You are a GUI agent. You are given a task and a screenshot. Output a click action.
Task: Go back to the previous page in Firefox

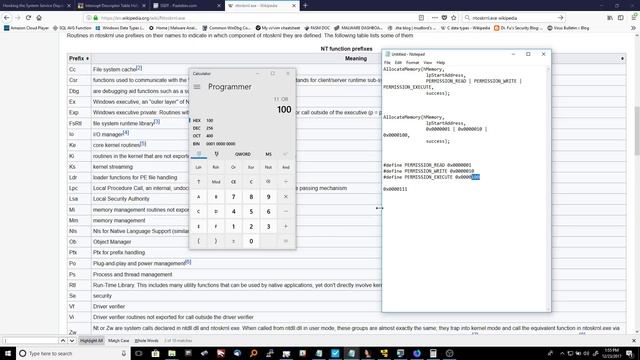tap(7, 18)
